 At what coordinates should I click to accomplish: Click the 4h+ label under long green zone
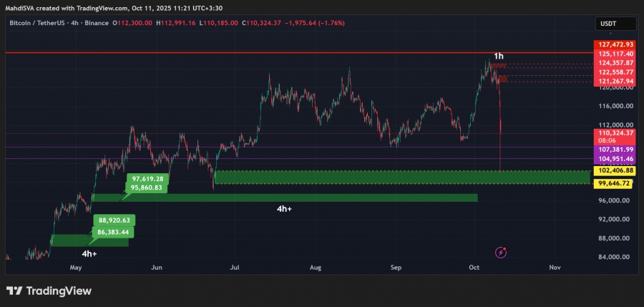pos(284,209)
